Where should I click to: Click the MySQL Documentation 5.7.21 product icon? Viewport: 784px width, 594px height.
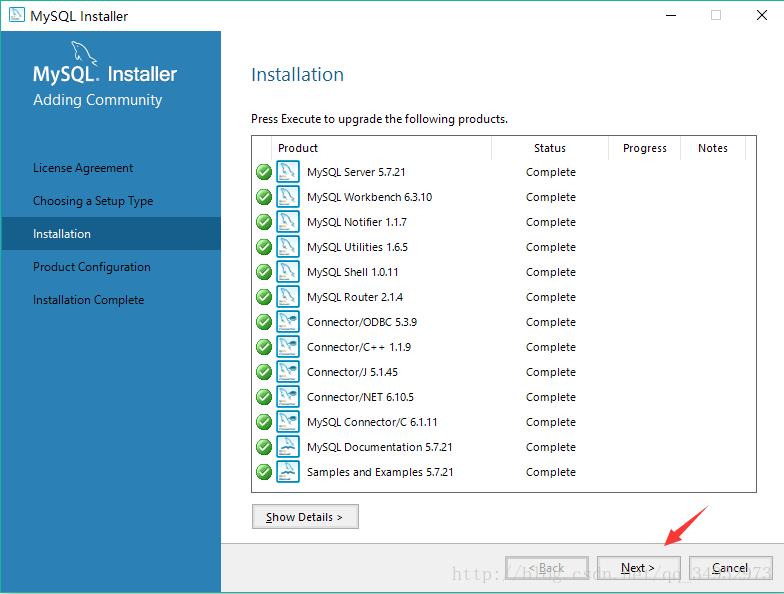pyautogui.click(x=288, y=447)
